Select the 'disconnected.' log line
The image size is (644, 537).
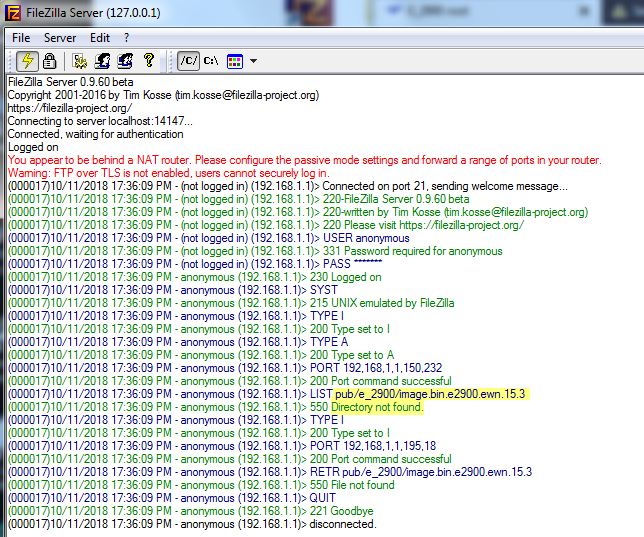pyautogui.click(x=192, y=524)
